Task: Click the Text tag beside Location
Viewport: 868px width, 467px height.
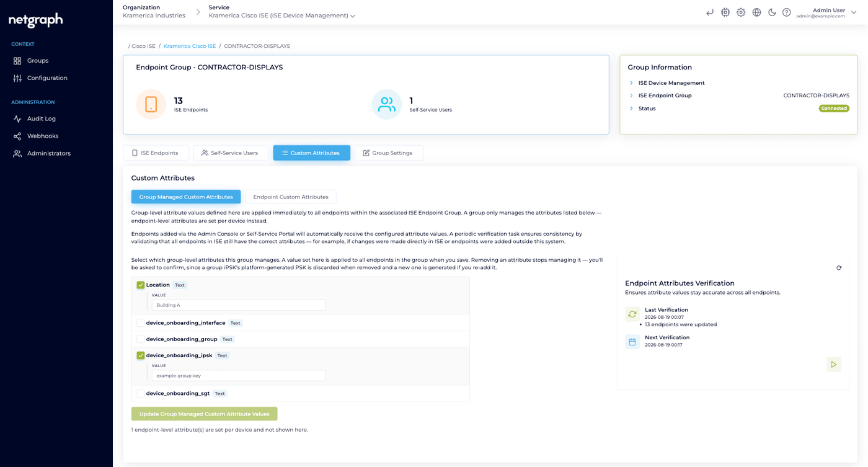Action: coord(180,285)
